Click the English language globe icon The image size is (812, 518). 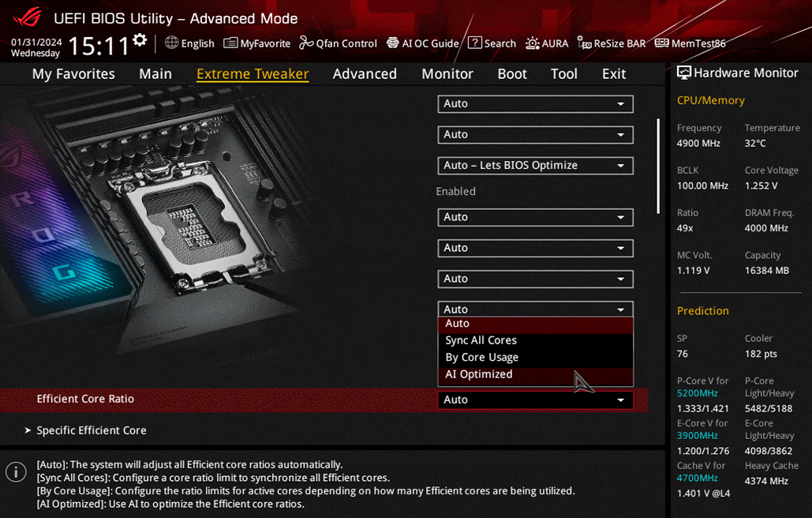(x=171, y=43)
